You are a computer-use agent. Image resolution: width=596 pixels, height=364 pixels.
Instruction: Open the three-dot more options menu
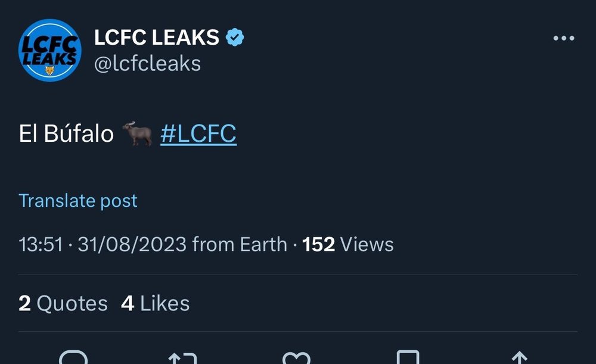[564, 38]
